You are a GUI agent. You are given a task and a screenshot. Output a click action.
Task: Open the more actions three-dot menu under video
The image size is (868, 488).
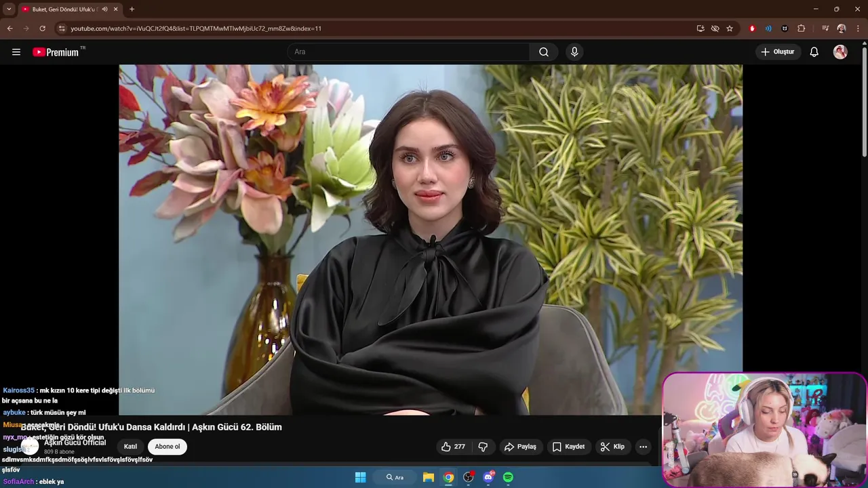coord(643,447)
